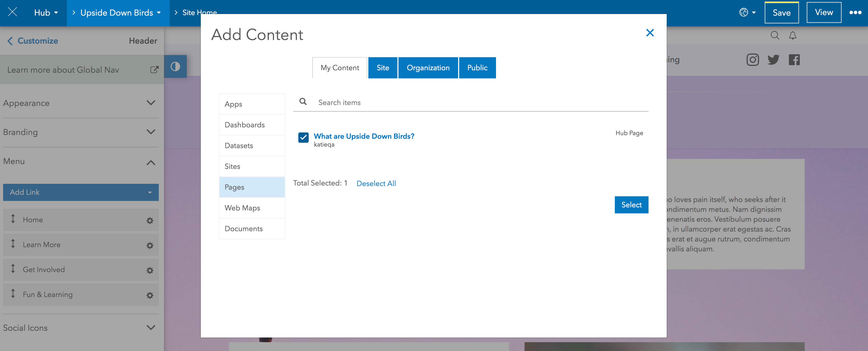Switch to the Organization tab

click(x=429, y=68)
